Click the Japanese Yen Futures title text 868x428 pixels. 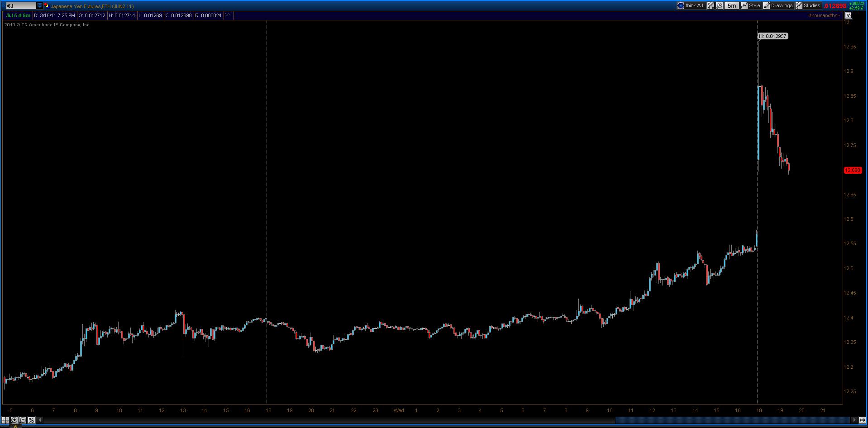(x=92, y=6)
